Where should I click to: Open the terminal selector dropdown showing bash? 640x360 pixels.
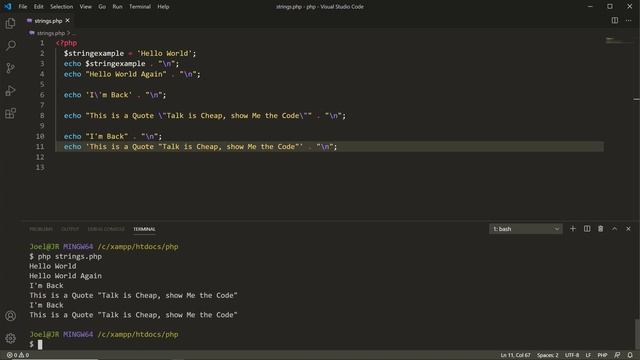pyautogui.click(x=526, y=229)
